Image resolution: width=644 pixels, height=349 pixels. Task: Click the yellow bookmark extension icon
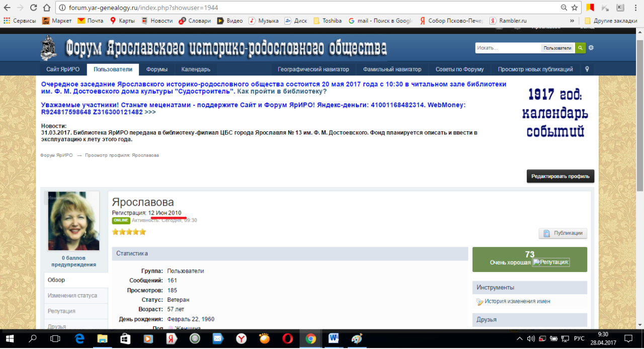591,7
